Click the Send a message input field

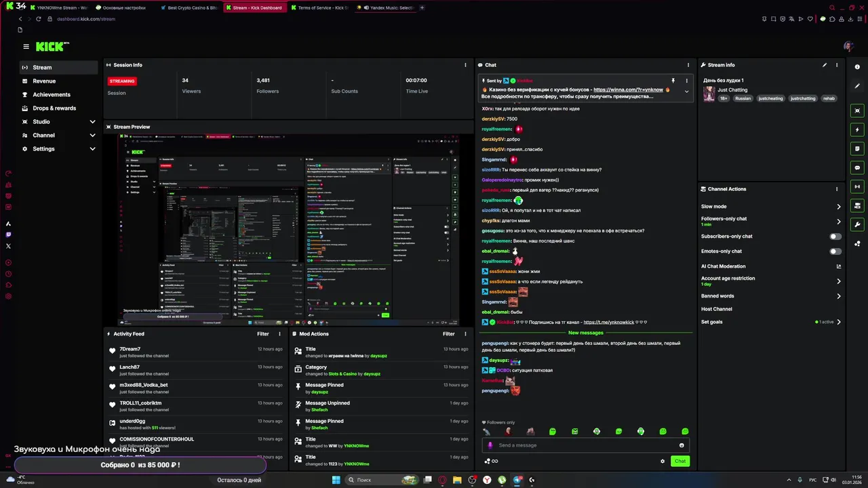coord(585,445)
